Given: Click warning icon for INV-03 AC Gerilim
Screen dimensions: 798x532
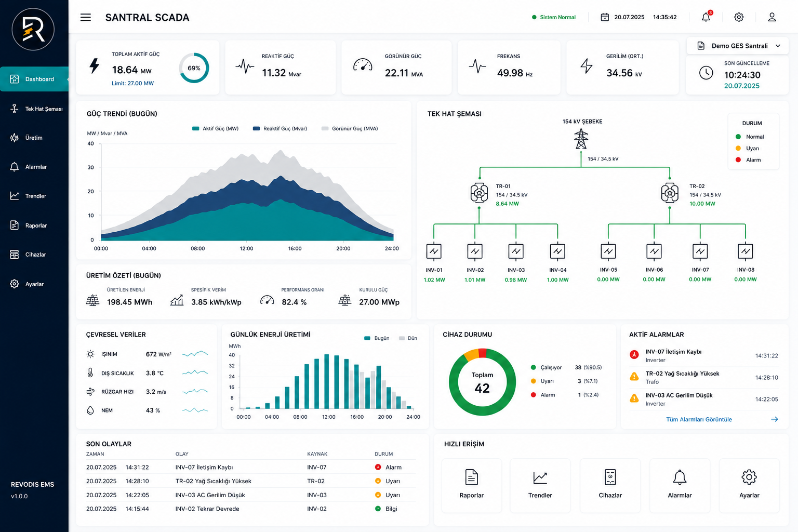Looking at the screenshot, I should pos(634,398).
